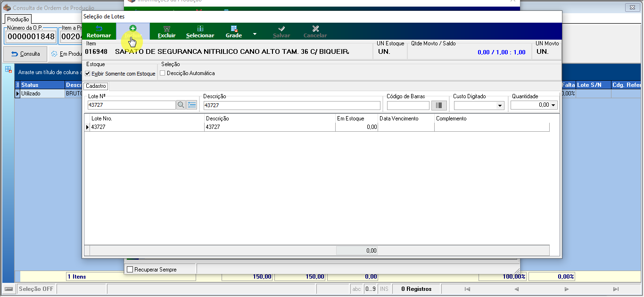This screenshot has width=644, height=297.
Task: Click the Retornar toolbar button
Action: click(99, 32)
